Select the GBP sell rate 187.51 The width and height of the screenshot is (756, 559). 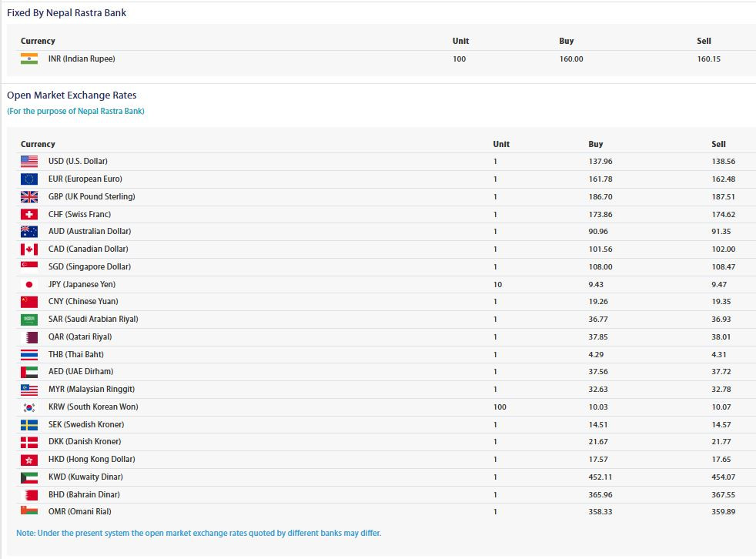[723, 197]
